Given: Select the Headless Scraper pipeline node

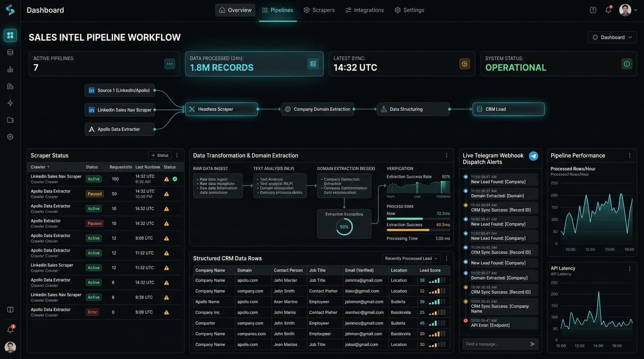Looking at the screenshot, I should tap(221, 109).
